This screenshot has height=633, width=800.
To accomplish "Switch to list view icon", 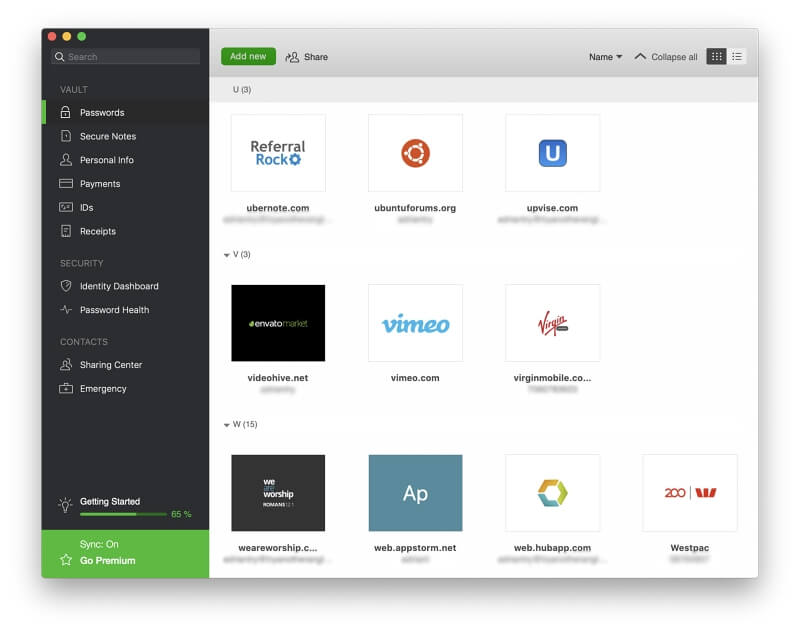I will [737, 57].
